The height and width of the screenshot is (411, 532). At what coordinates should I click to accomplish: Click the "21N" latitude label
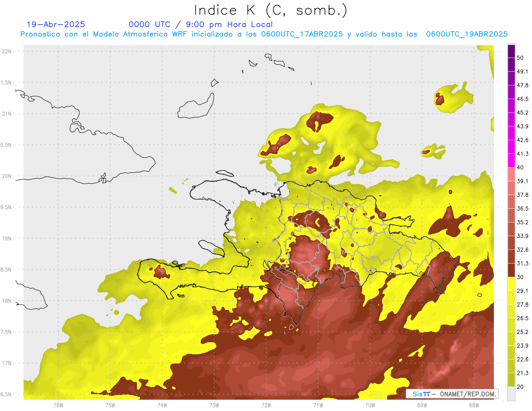point(7,114)
